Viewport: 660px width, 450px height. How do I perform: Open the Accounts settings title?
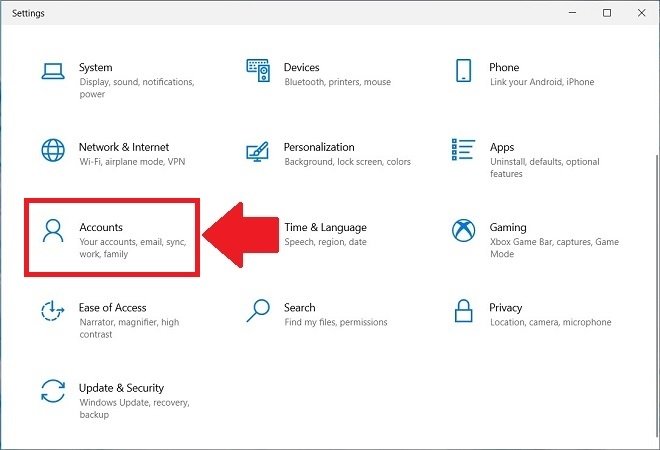101,227
